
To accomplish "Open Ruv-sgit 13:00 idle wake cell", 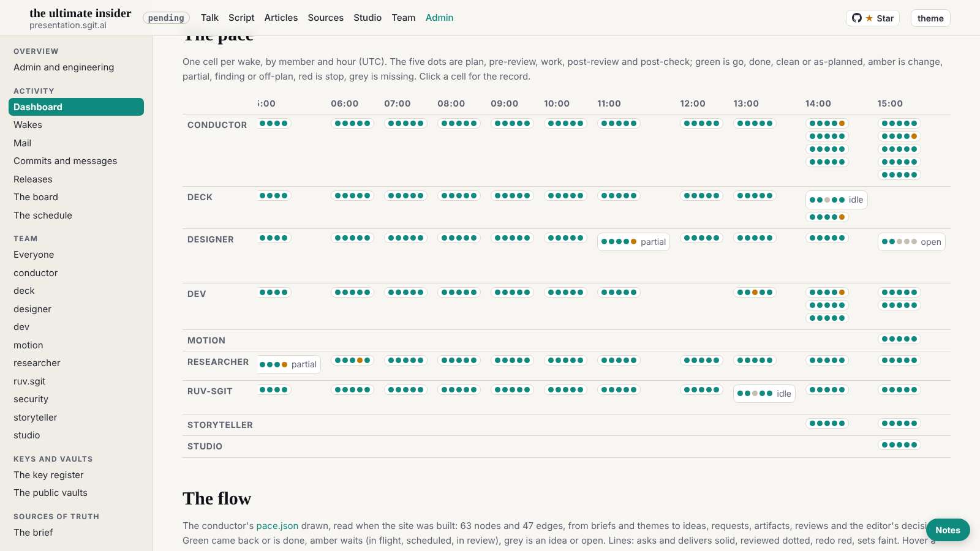I will (x=764, y=394).
